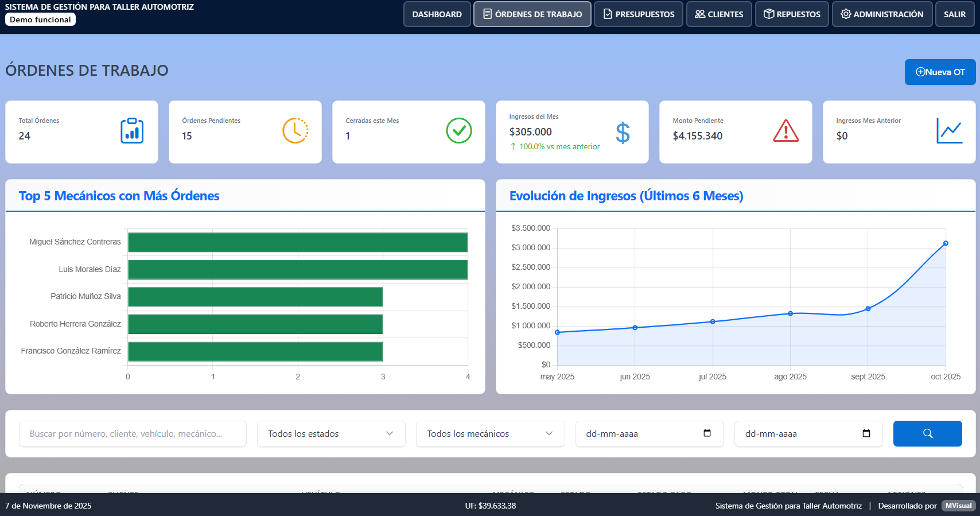980x516 pixels.
Task: Open the Presupuestos section
Action: pos(639,14)
